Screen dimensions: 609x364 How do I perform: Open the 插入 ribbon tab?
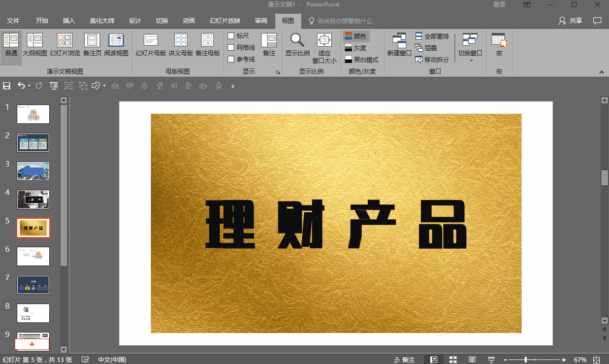pos(69,21)
